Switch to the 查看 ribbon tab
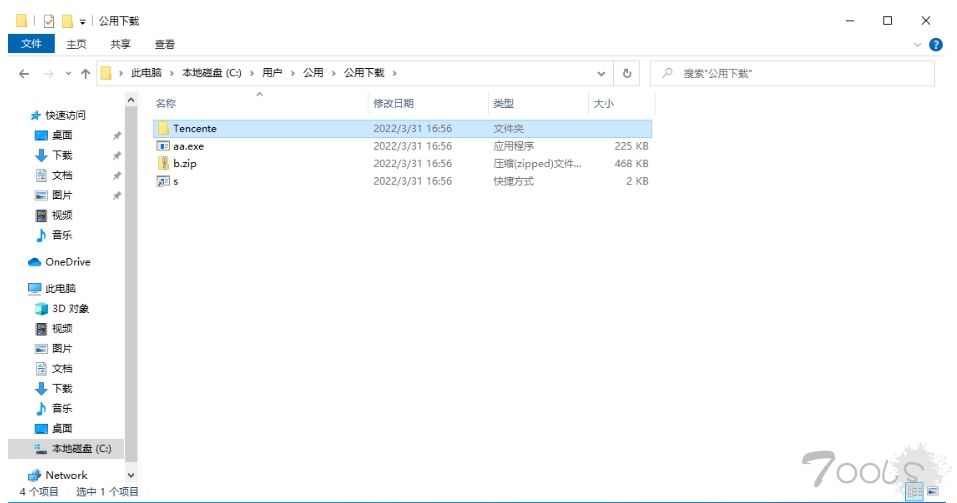The image size is (957, 503). 164,44
